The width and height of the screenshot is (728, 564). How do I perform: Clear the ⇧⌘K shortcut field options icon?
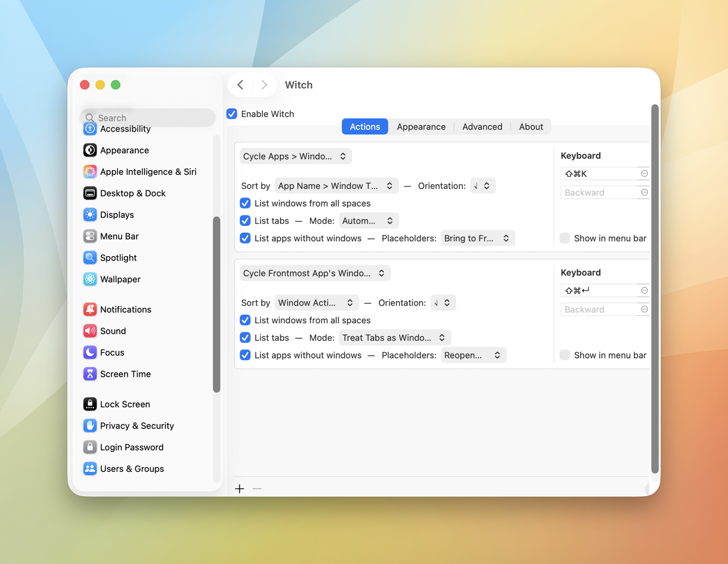[x=644, y=174]
